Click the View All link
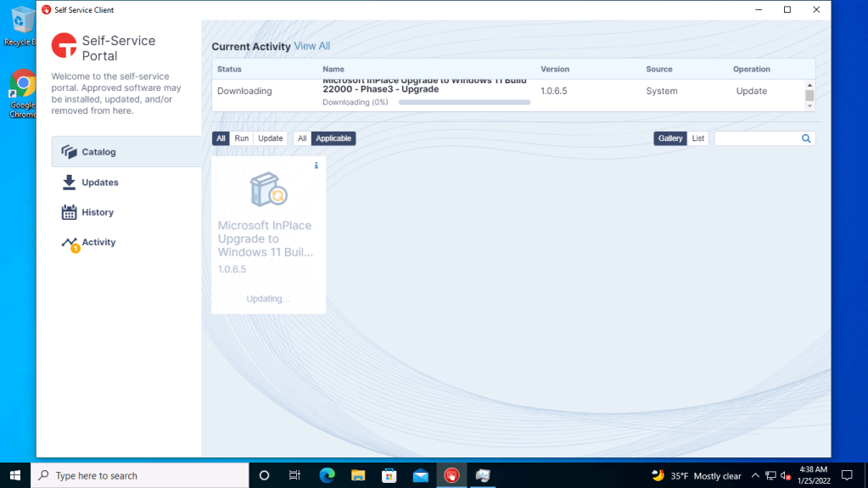868x488 pixels. [x=311, y=46]
